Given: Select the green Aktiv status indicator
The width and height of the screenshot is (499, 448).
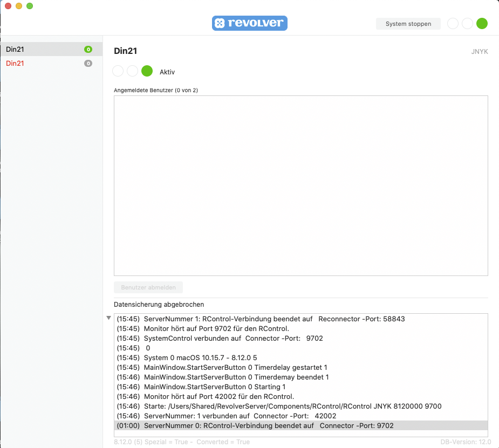Looking at the screenshot, I should (x=147, y=71).
